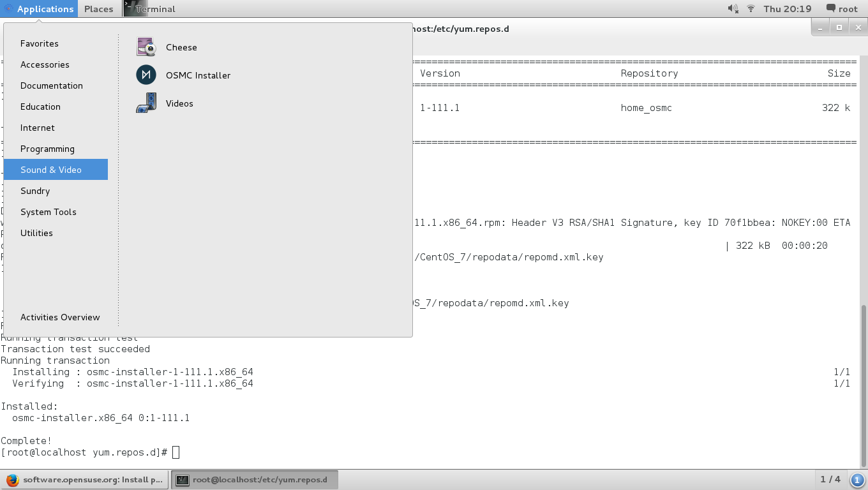Click the 'Installed:' line in terminal
This screenshot has height=490, width=868.
tap(29, 406)
